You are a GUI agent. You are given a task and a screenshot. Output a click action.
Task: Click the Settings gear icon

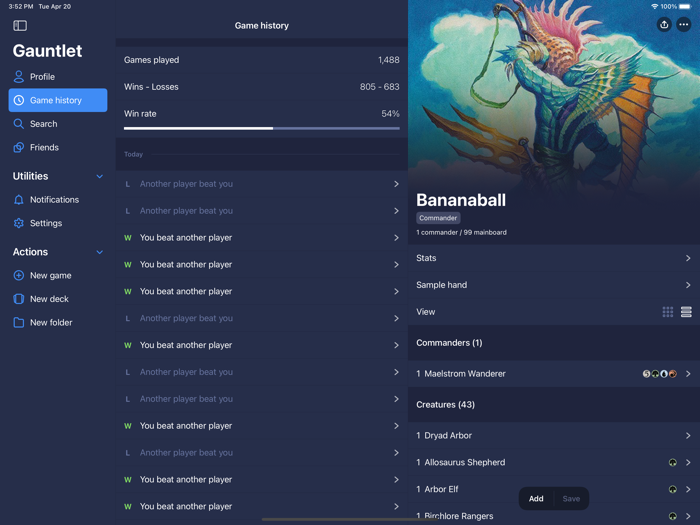19,223
